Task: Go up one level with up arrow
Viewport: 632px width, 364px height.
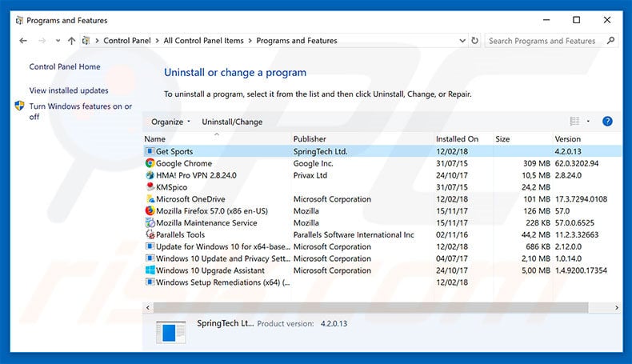Action: pyautogui.click(x=71, y=41)
